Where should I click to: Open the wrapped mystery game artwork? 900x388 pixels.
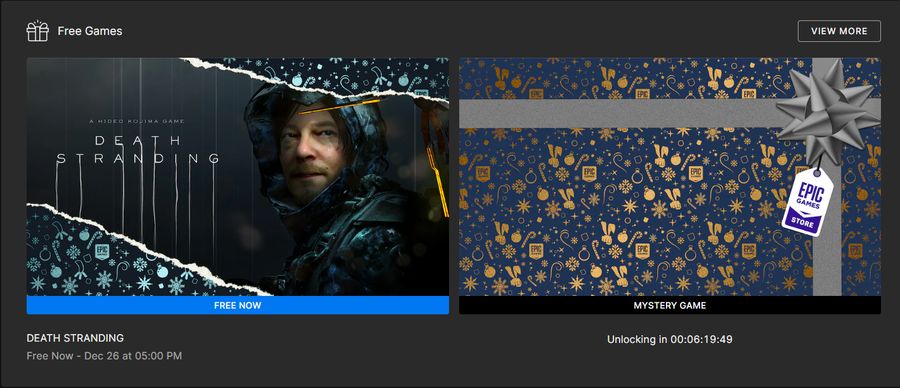(x=670, y=177)
